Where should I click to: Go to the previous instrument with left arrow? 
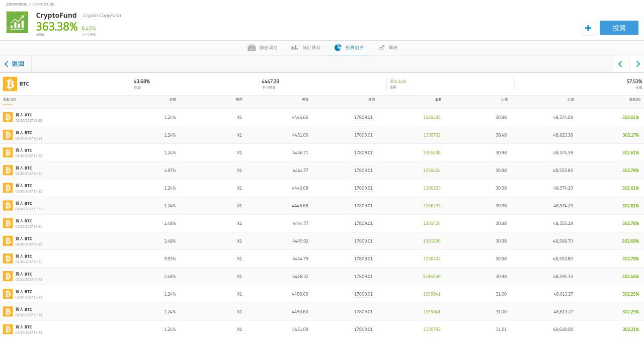tap(620, 64)
